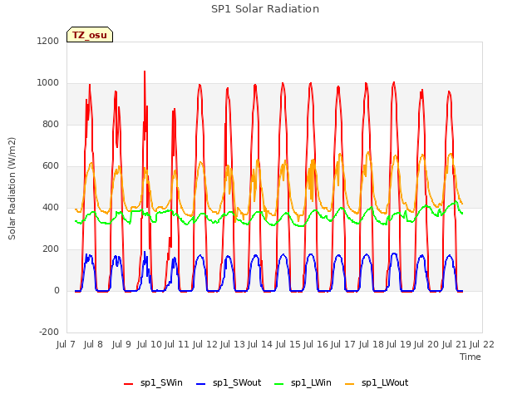Click the Jul 18 x-axis tick label
Image resolution: width=532 pixels, height=399 pixels.
[x=371, y=344]
